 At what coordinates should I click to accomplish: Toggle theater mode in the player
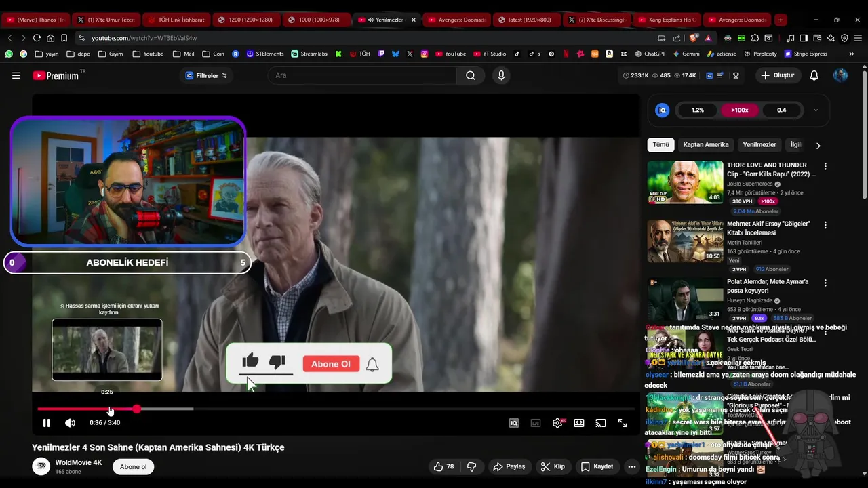(579, 423)
